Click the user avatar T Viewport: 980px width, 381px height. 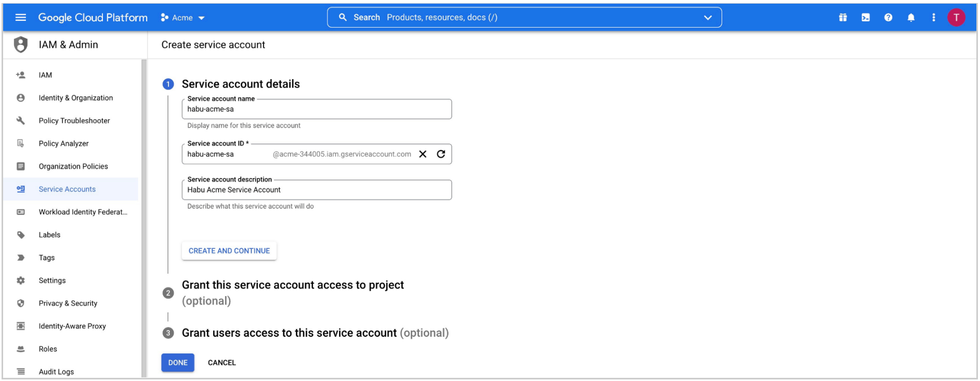[956, 18]
